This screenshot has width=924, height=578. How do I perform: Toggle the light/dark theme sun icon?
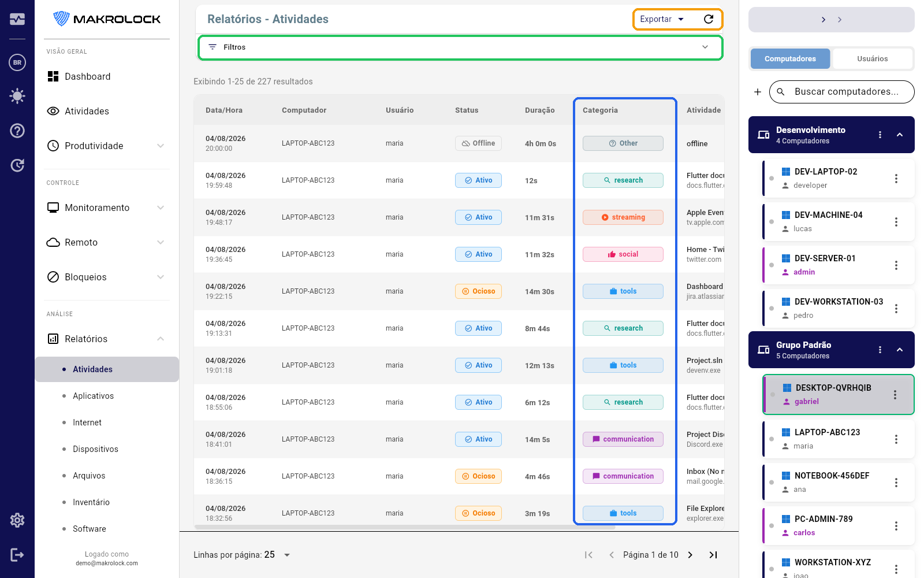[17, 96]
